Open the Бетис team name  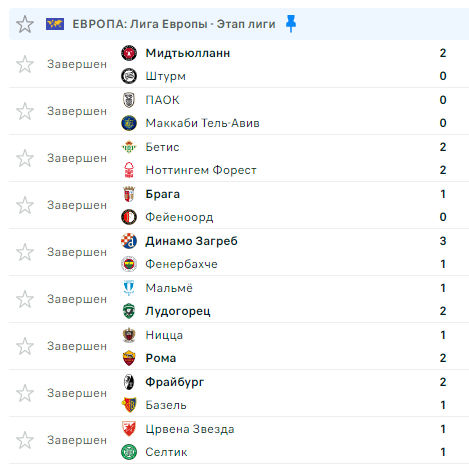(162, 147)
